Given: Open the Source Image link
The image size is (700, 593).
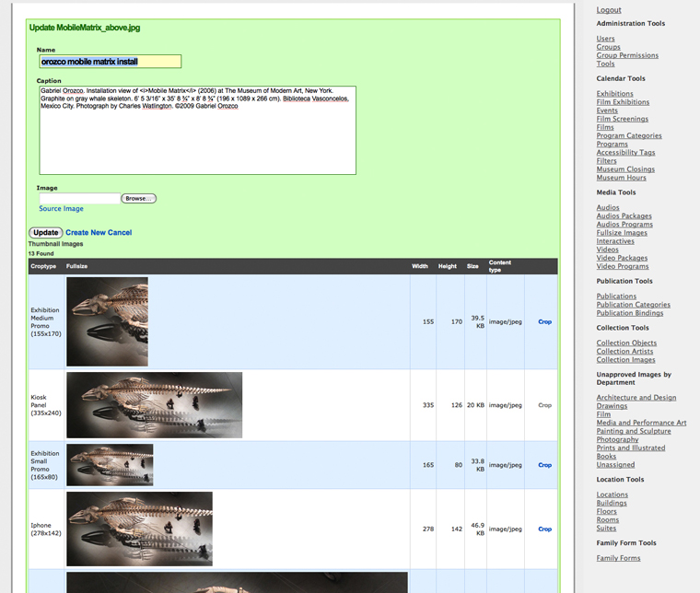Looking at the screenshot, I should pyautogui.click(x=61, y=209).
